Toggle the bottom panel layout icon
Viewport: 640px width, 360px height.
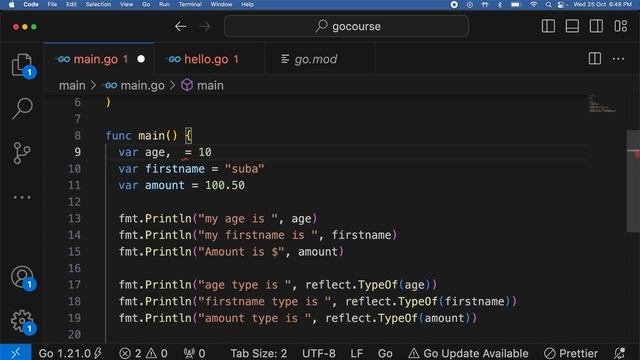(x=572, y=26)
